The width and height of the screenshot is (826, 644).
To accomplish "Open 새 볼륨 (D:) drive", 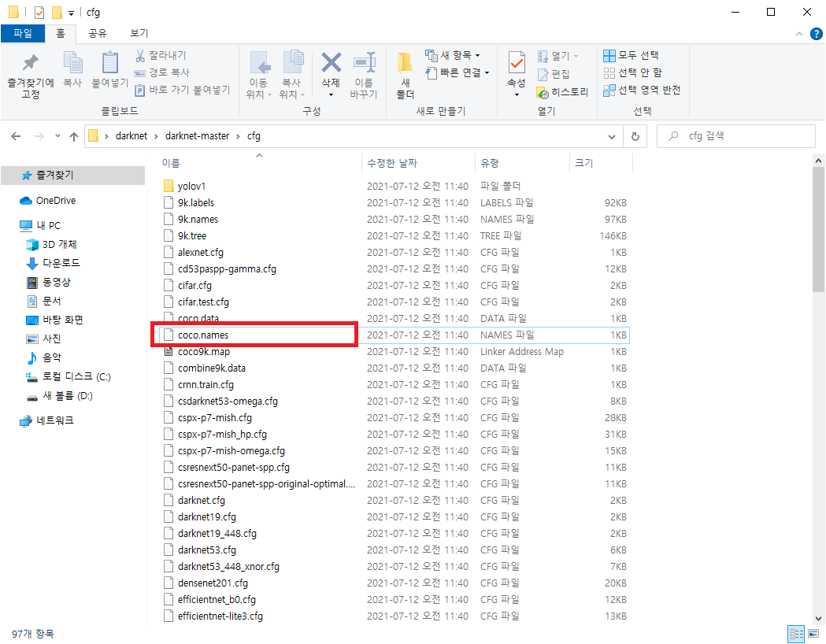I will [60, 396].
